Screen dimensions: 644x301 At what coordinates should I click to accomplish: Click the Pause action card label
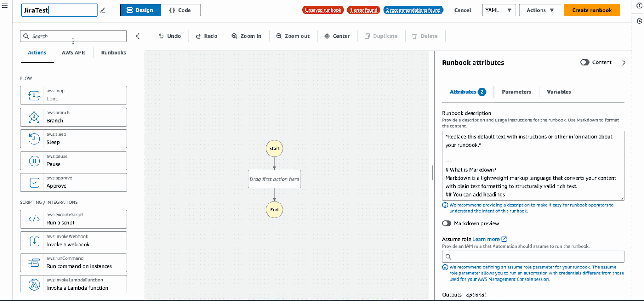[x=54, y=164]
